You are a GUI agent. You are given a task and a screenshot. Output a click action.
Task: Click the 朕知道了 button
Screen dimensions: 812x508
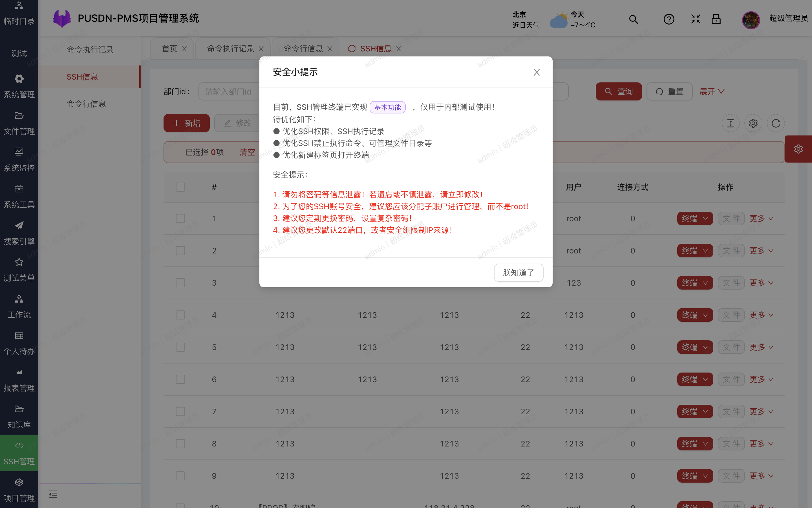point(518,272)
